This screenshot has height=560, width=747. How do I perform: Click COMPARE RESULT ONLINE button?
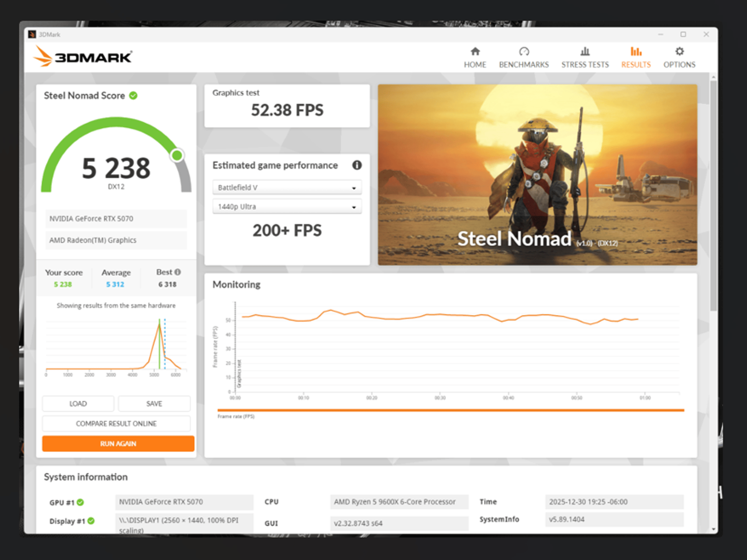click(x=116, y=424)
